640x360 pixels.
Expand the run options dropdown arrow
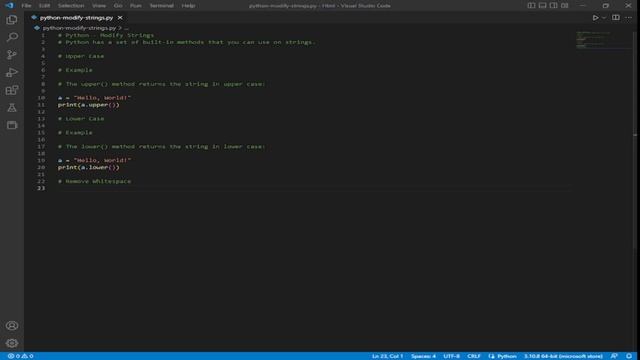[x=604, y=18]
